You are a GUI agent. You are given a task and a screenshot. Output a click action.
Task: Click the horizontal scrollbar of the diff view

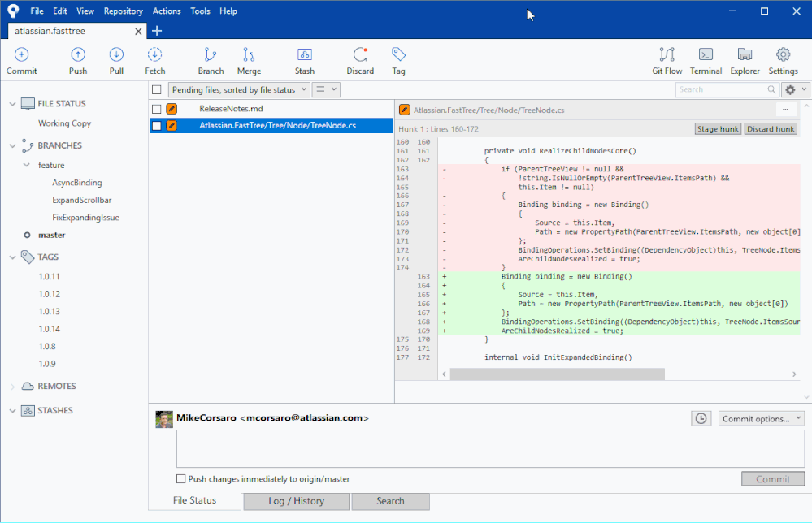[x=558, y=374]
